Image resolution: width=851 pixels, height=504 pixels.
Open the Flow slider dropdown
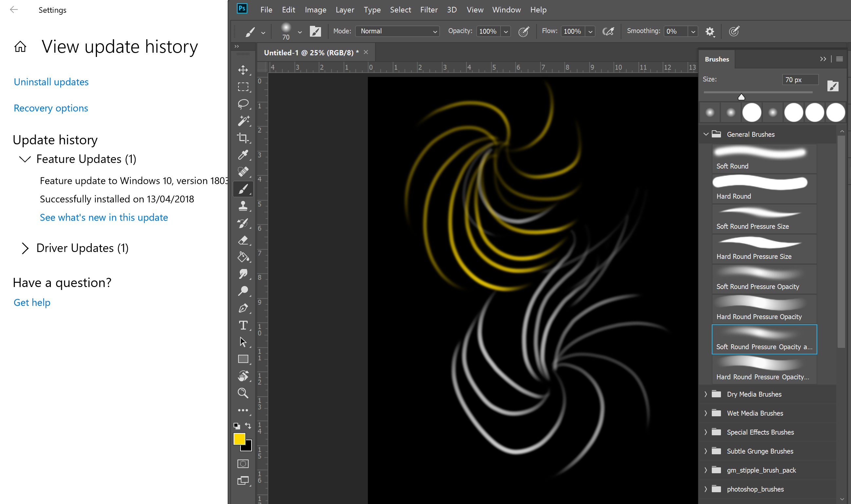(x=591, y=32)
